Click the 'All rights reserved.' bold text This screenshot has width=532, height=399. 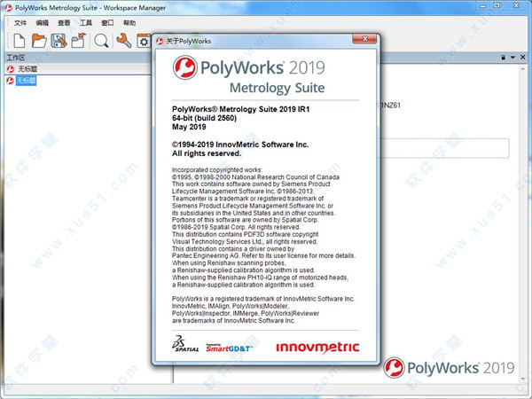(x=207, y=153)
